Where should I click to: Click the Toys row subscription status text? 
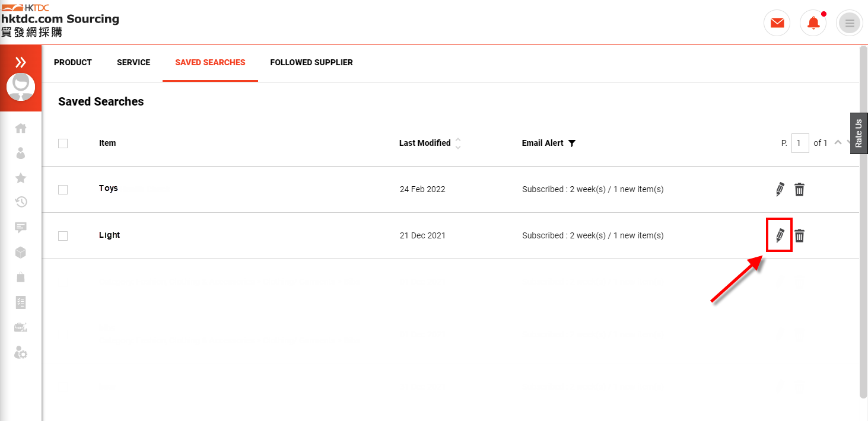coord(593,190)
